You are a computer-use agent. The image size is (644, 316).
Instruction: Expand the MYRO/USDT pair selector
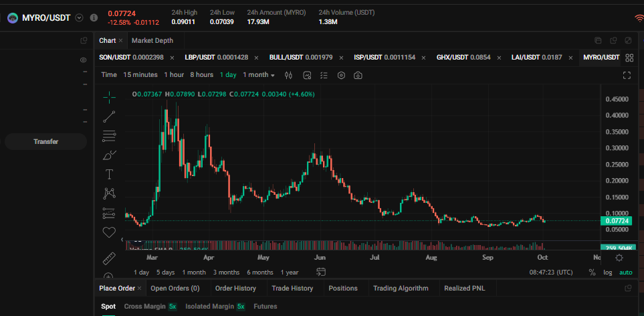(x=80, y=17)
